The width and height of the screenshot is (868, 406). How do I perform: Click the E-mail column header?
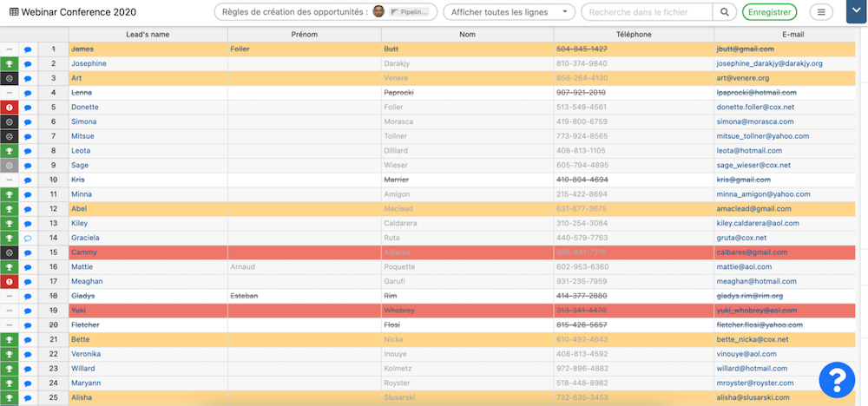pyautogui.click(x=792, y=35)
